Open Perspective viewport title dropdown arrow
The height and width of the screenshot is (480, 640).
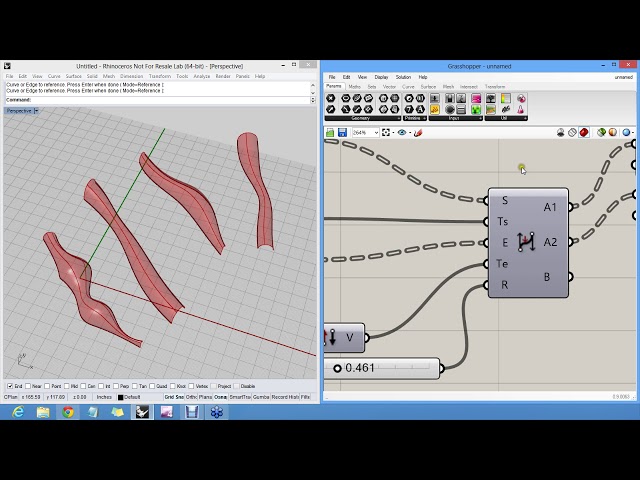pyautogui.click(x=36, y=111)
